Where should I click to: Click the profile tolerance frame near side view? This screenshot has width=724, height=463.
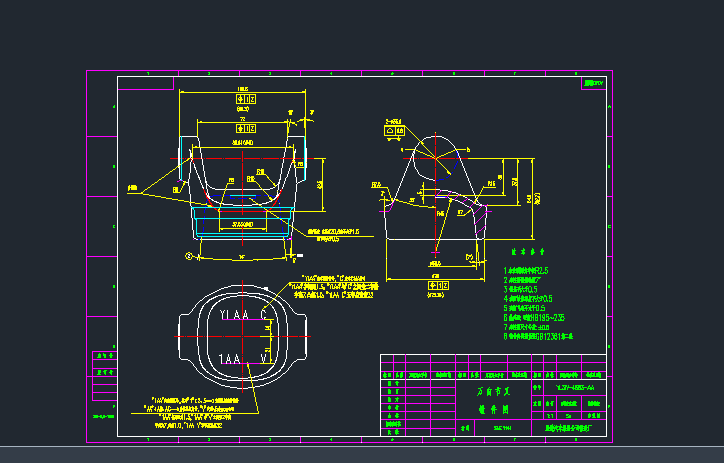click(394, 130)
